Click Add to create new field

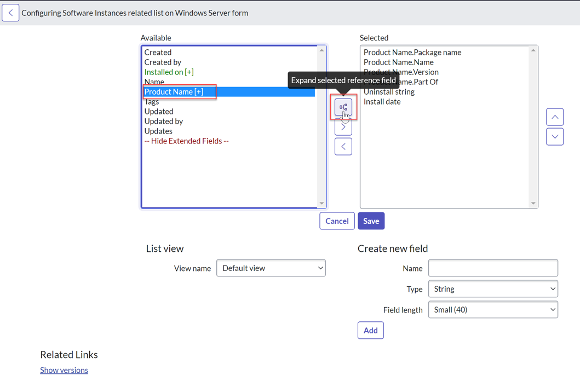(x=371, y=330)
